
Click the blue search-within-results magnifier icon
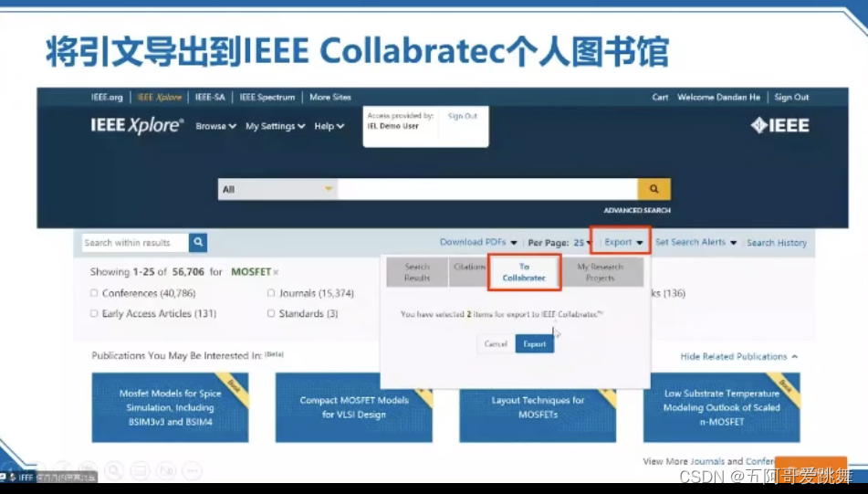coord(198,242)
